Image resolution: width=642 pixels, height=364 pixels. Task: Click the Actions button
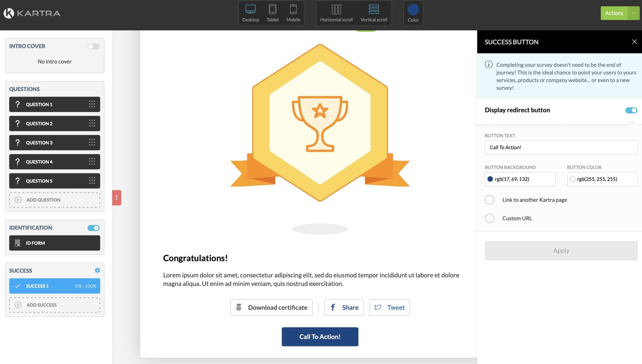click(614, 13)
